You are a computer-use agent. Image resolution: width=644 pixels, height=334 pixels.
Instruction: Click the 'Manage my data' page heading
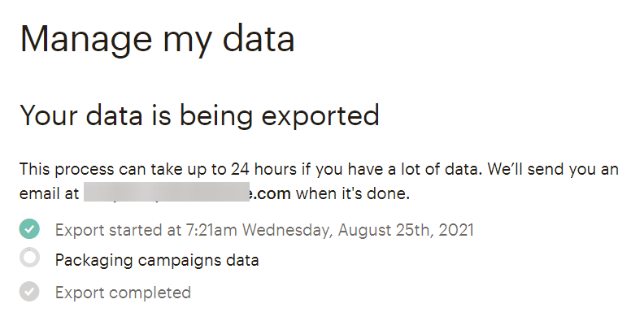coord(157,39)
